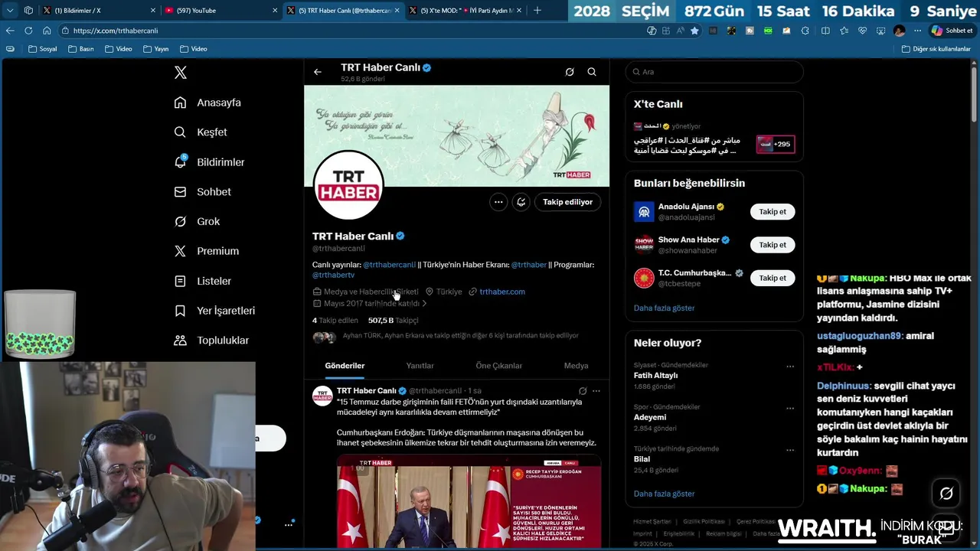The height and width of the screenshot is (551, 980).
Task: Switch to the YouTube browser tab
Action: click(x=222, y=11)
